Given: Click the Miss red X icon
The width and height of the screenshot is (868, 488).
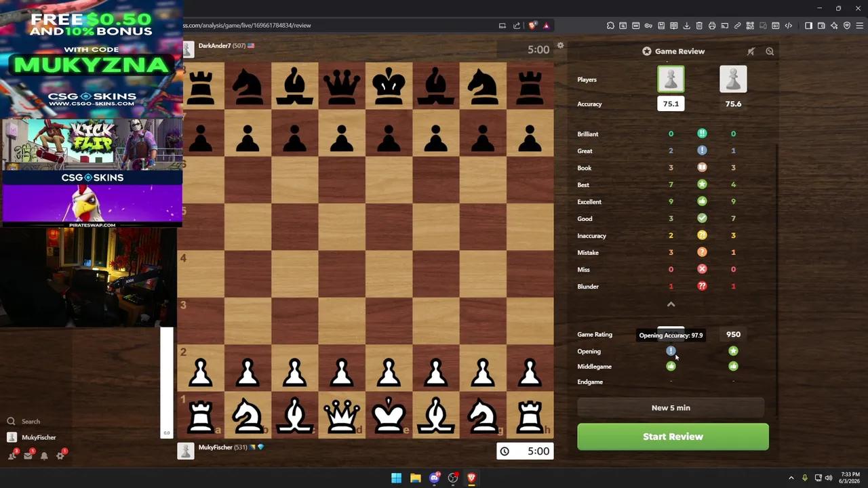Looking at the screenshot, I should 702,269.
